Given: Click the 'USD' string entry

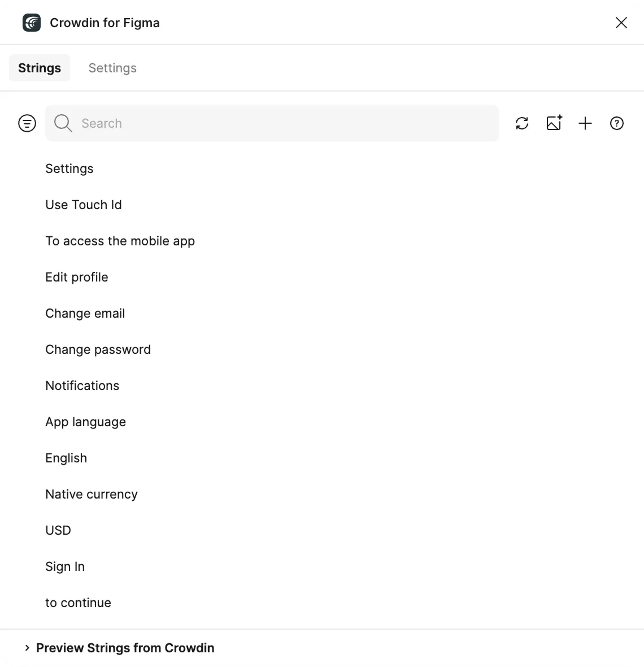Looking at the screenshot, I should coord(58,530).
